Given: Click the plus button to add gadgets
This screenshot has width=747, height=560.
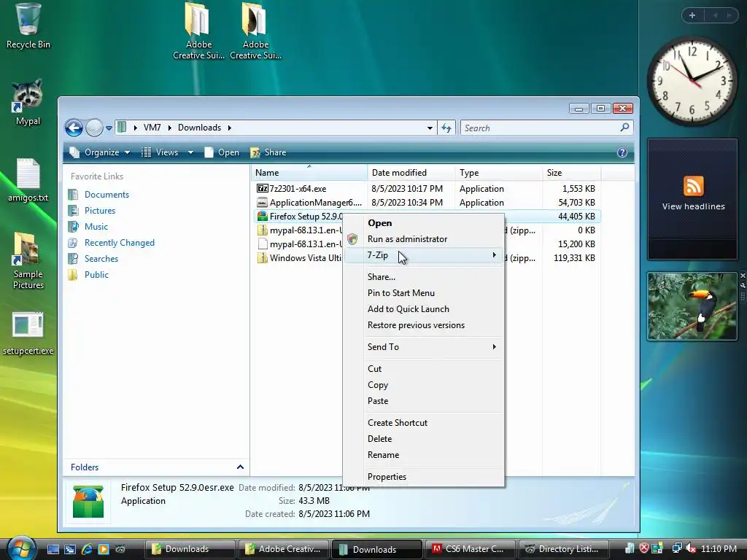Looking at the screenshot, I should pos(692,15).
